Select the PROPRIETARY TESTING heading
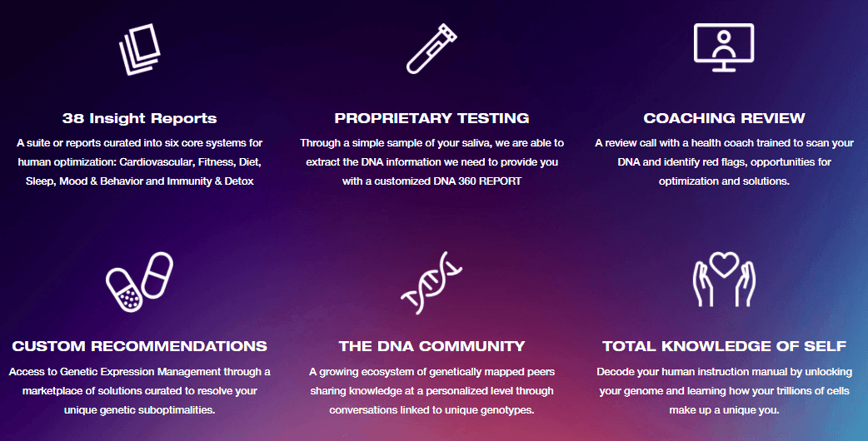 (x=432, y=118)
